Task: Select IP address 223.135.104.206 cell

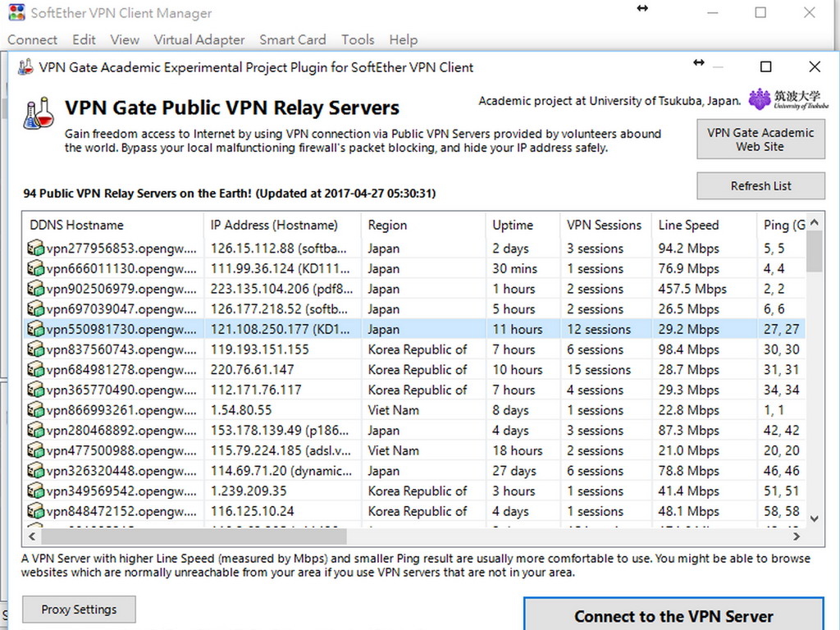Action: click(282, 289)
